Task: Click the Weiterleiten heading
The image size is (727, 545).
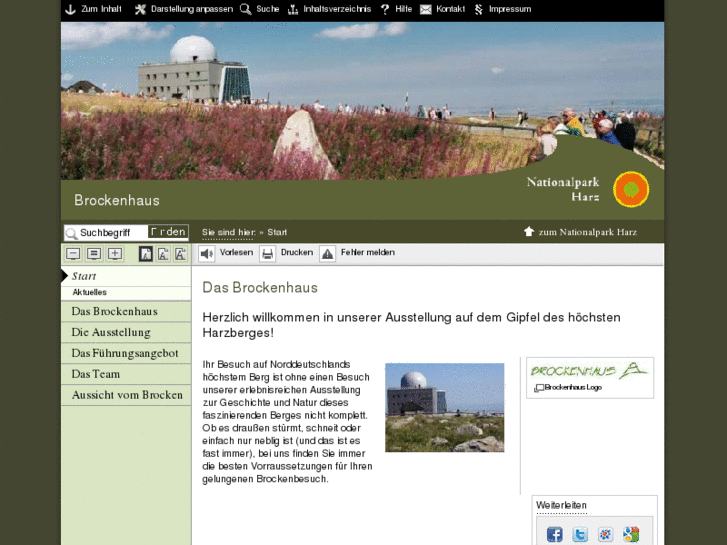Action: [x=561, y=506]
